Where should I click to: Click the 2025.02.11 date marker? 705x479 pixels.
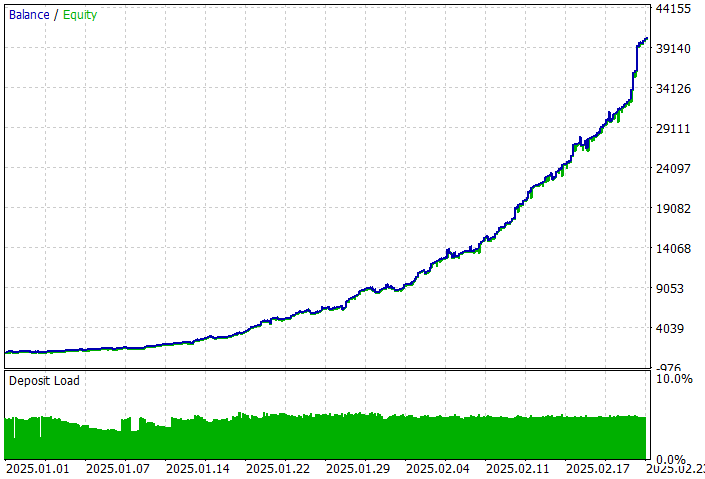coord(518,468)
